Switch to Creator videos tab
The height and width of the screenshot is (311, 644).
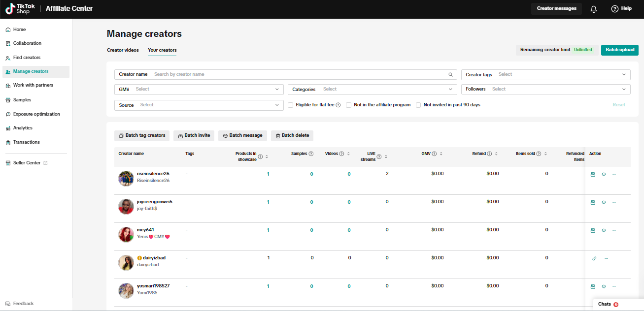click(x=123, y=50)
